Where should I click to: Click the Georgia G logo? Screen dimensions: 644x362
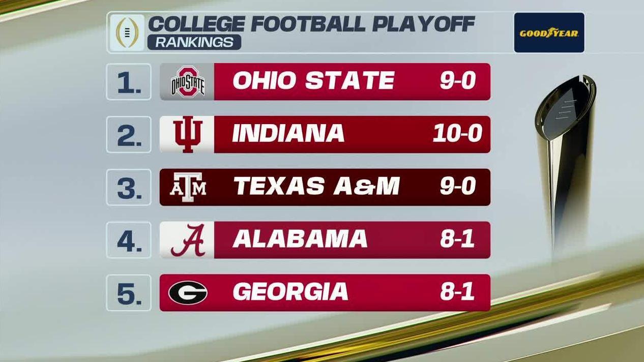(188, 293)
